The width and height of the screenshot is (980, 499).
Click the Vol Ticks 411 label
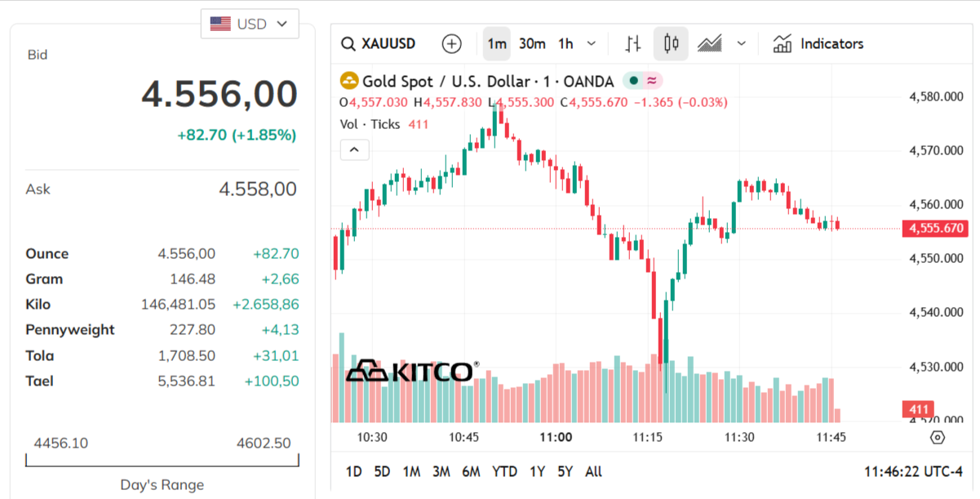384,124
